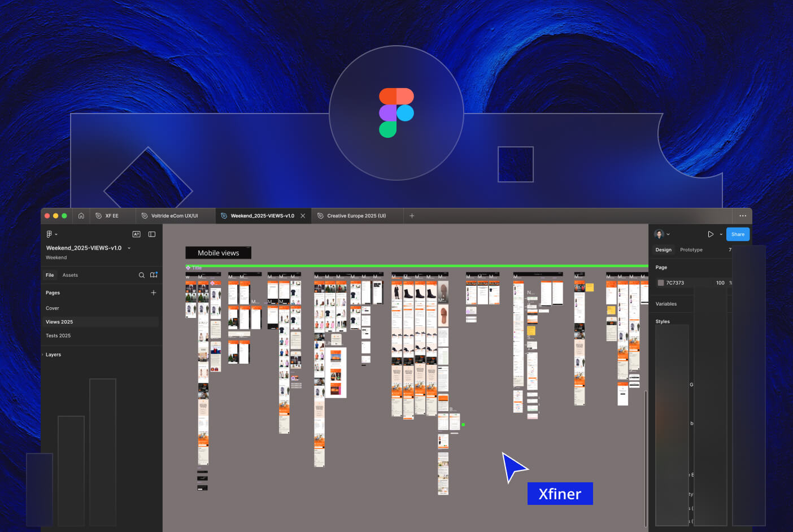Click the Weekend_2025-VIEWS-v1.0 file title
The image size is (793, 532).
point(84,248)
